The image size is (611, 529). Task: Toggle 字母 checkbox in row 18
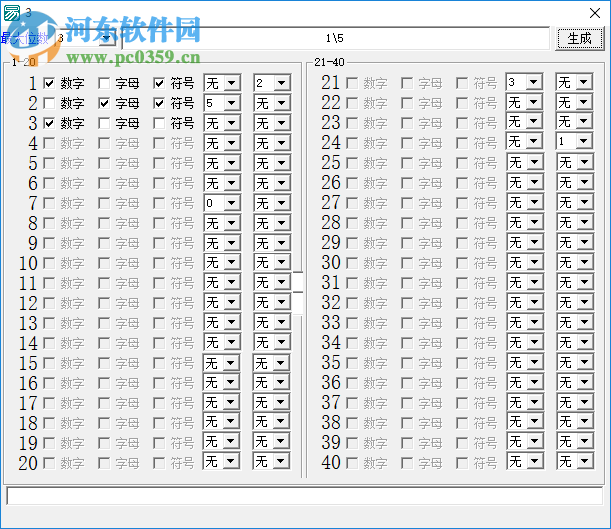pos(104,423)
